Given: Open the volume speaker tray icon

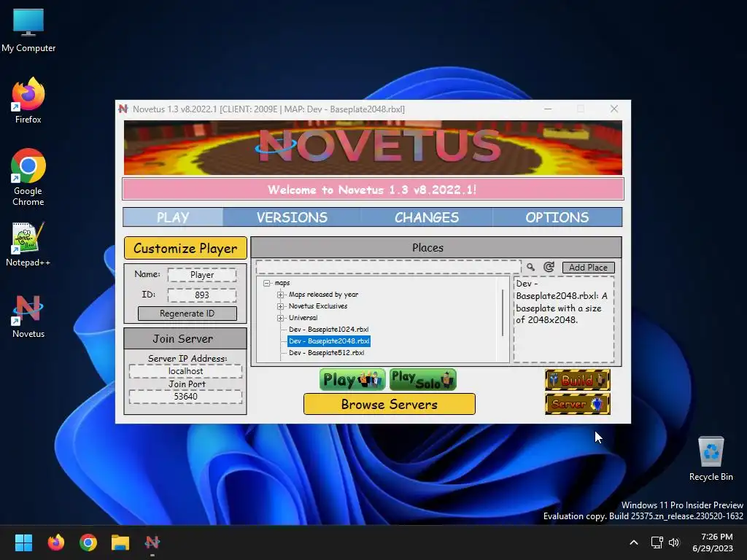Looking at the screenshot, I should (673, 542).
